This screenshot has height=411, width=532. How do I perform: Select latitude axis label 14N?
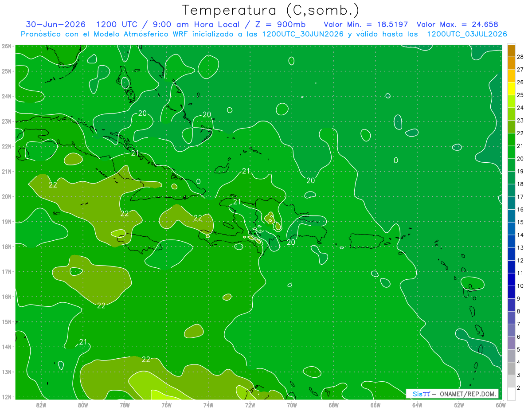(x=6, y=347)
